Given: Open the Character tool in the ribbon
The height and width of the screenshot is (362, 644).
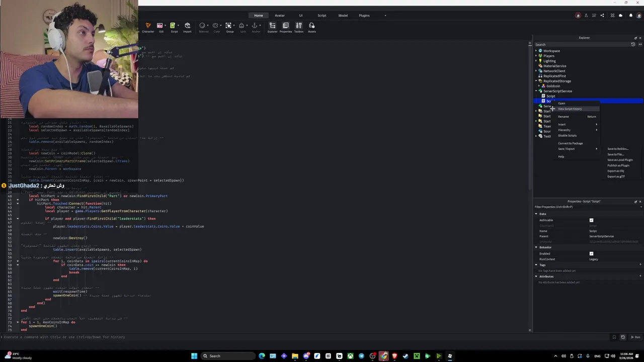Looking at the screenshot, I should click(x=148, y=28).
